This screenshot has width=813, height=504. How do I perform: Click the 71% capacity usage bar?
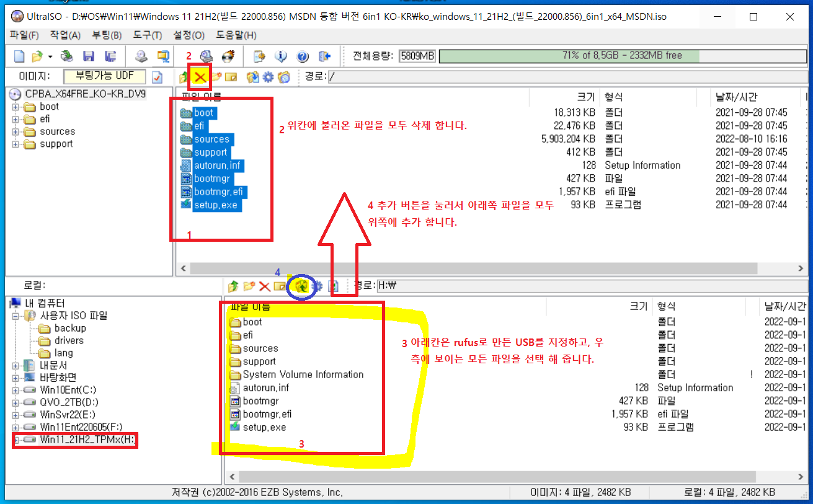(x=622, y=56)
